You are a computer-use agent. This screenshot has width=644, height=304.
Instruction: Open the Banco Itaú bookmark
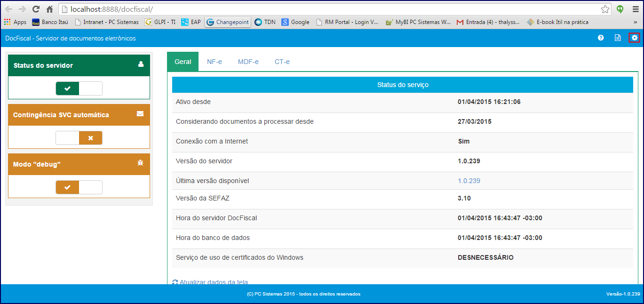click(50, 22)
